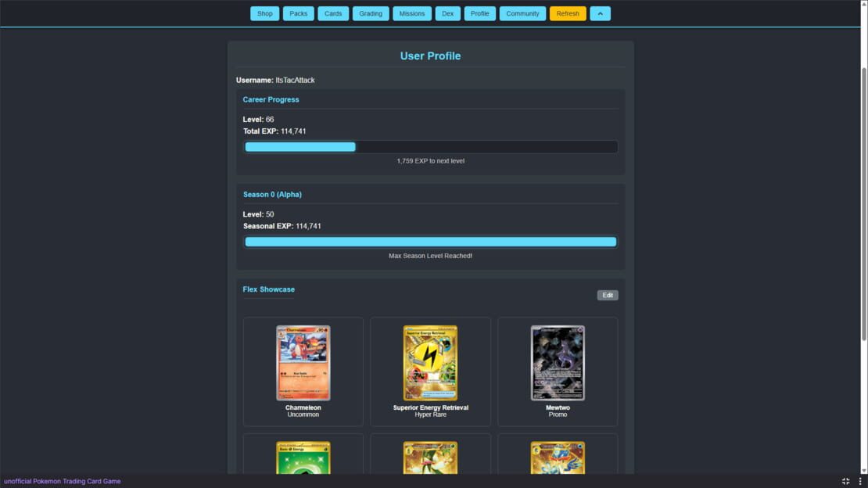Go to the Packs tab

tap(299, 13)
